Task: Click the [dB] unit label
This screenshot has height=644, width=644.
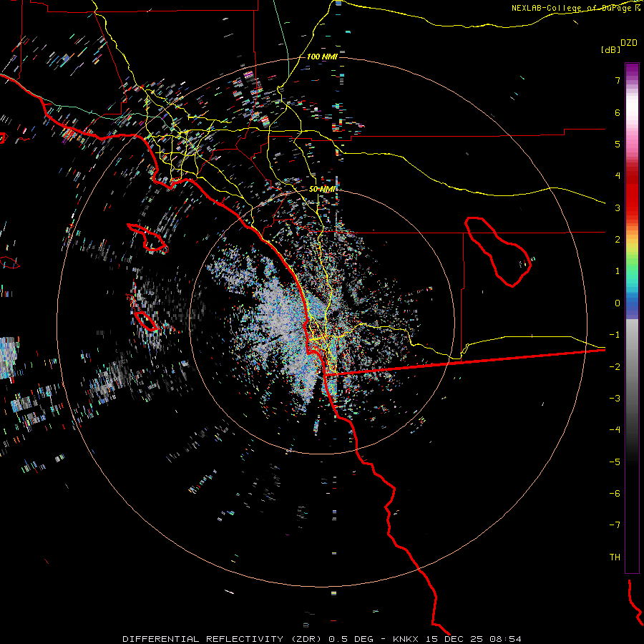Action: 611,49
